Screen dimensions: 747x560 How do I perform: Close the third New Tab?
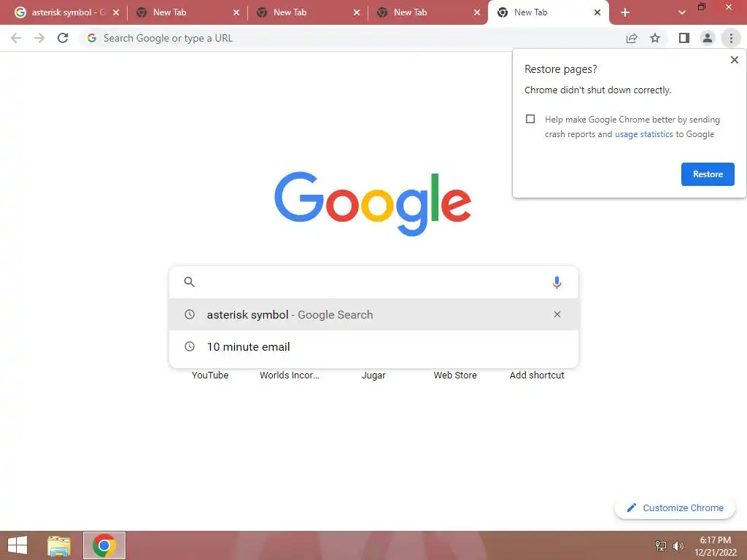click(x=356, y=12)
